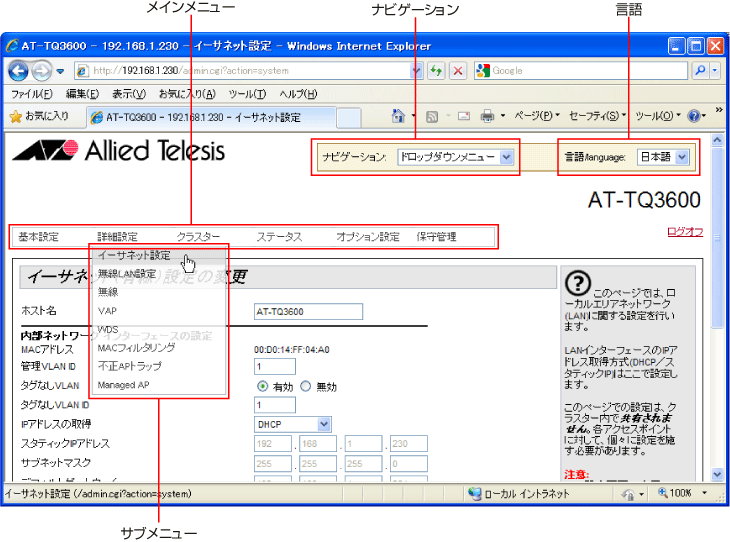
Task: Open a new blank tab
Action: (x=349, y=117)
